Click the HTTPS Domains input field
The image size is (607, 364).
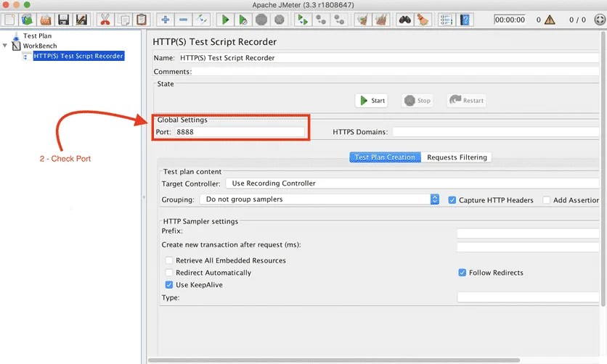[x=495, y=132]
